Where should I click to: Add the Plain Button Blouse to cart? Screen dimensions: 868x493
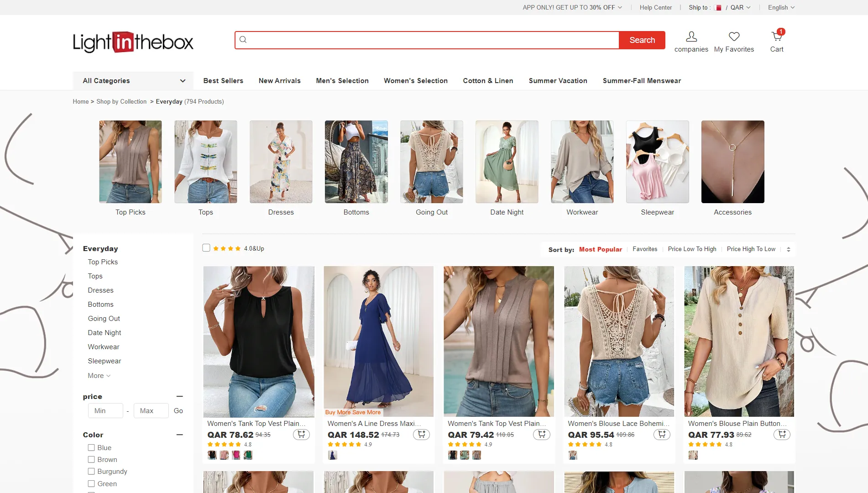click(782, 435)
